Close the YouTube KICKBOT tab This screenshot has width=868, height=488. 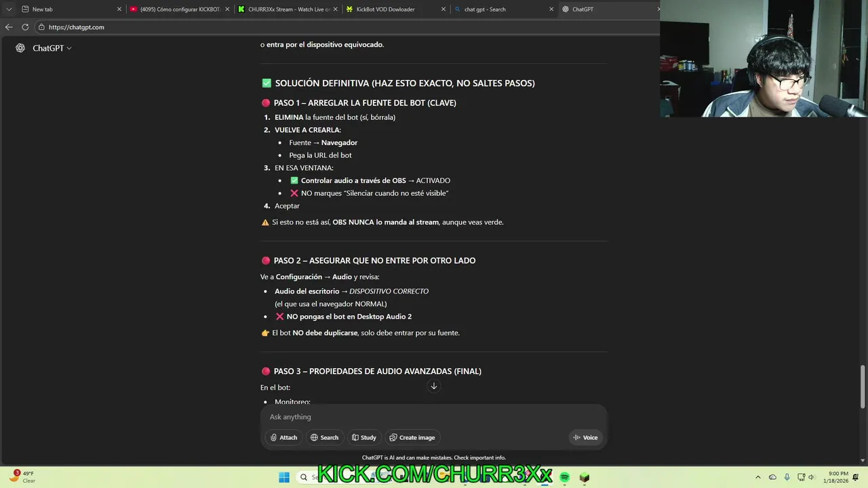(227, 9)
